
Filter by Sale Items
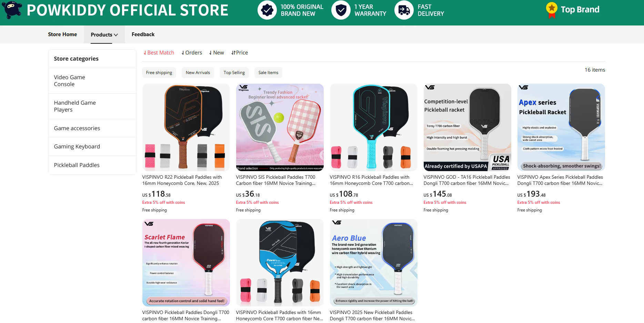(x=268, y=73)
